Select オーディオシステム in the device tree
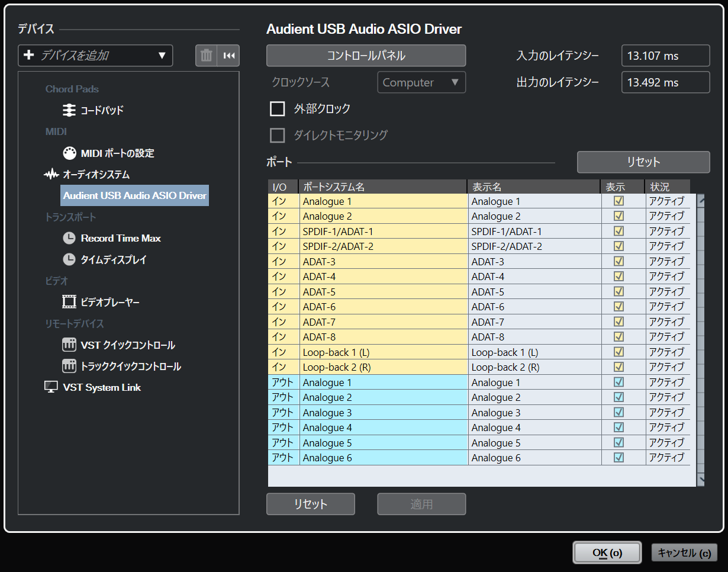The width and height of the screenshot is (728, 572). click(x=96, y=175)
